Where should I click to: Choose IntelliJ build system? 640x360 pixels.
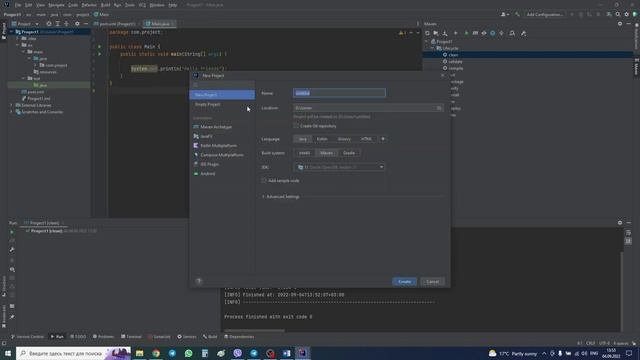point(304,153)
